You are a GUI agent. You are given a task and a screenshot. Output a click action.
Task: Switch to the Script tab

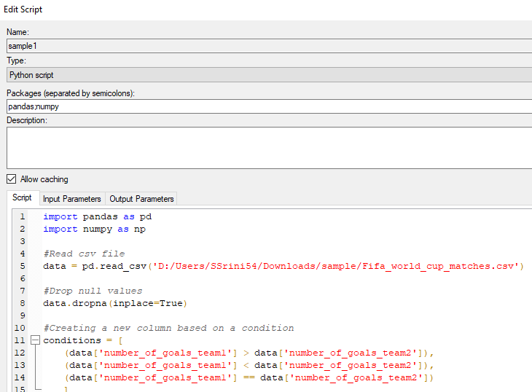click(x=22, y=198)
